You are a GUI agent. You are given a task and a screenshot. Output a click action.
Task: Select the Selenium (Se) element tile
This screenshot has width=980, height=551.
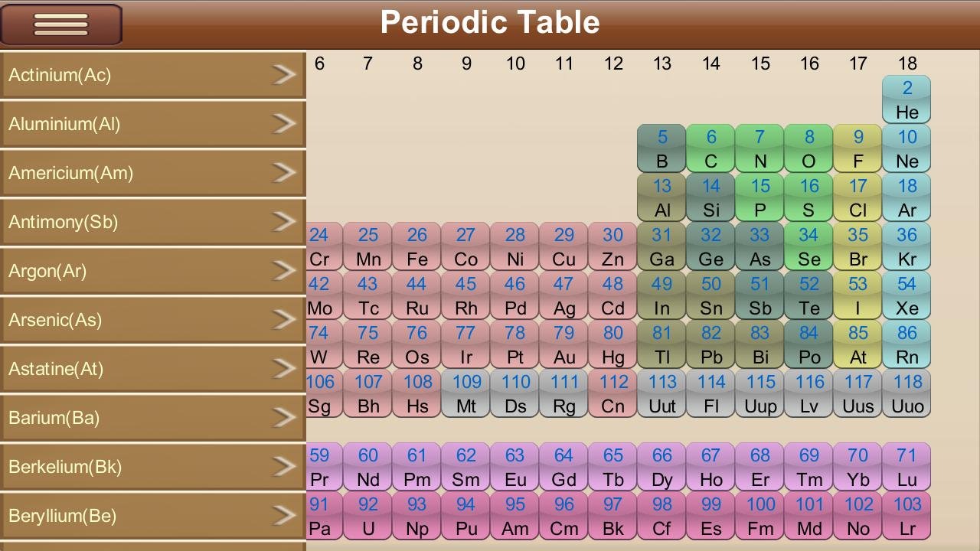click(x=808, y=246)
